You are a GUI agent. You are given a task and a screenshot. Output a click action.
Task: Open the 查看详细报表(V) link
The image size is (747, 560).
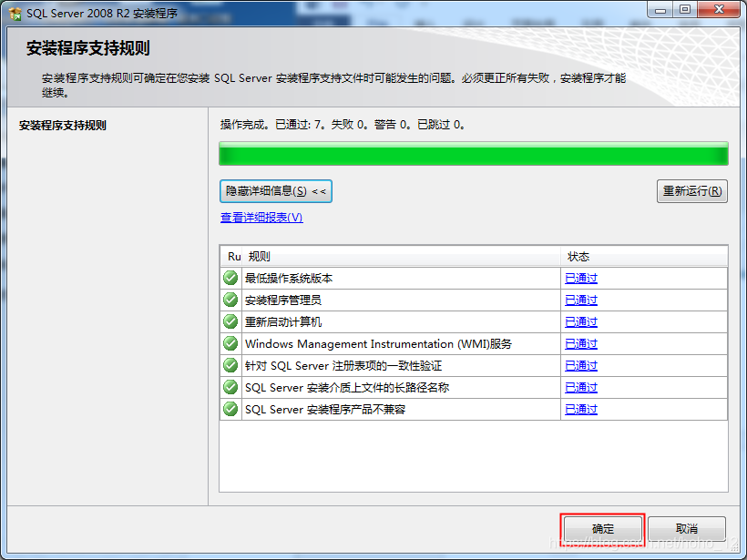pyautogui.click(x=261, y=217)
